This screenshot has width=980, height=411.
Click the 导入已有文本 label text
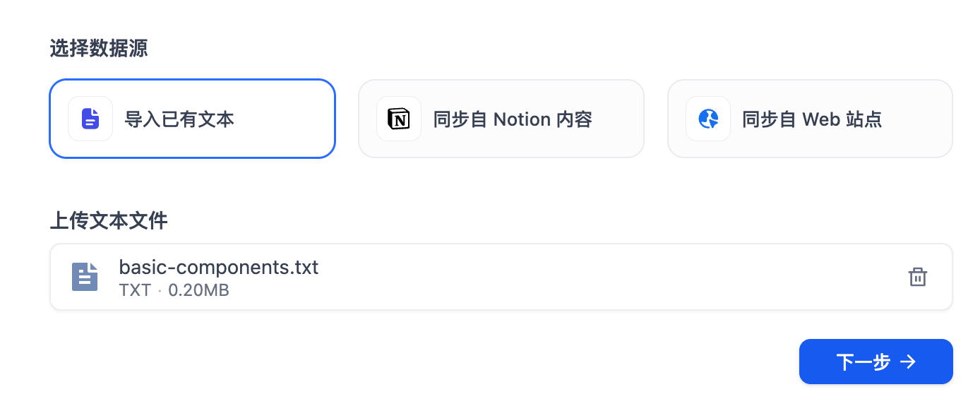179,119
